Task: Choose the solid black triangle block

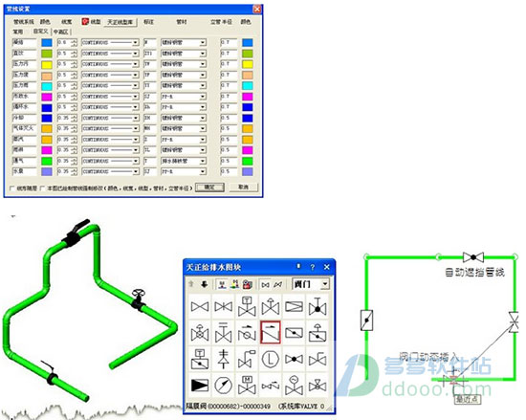Action: coord(200,386)
